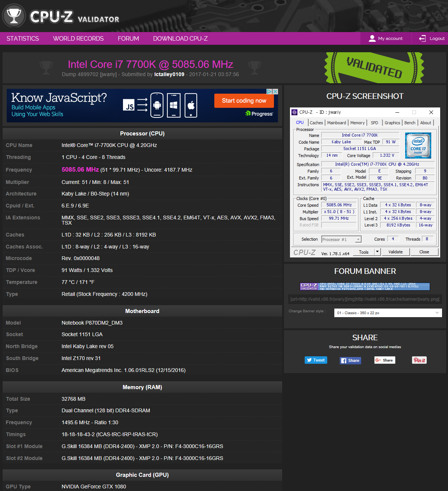Click the Temperature value 77 °C / 171 °F
448x491 pixels.
click(78, 282)
